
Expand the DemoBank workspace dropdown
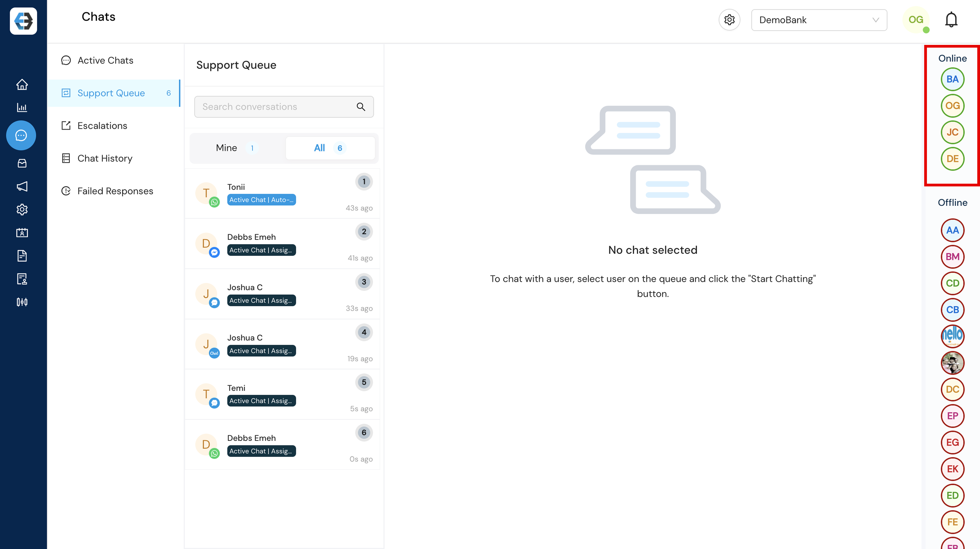(819, 20)
